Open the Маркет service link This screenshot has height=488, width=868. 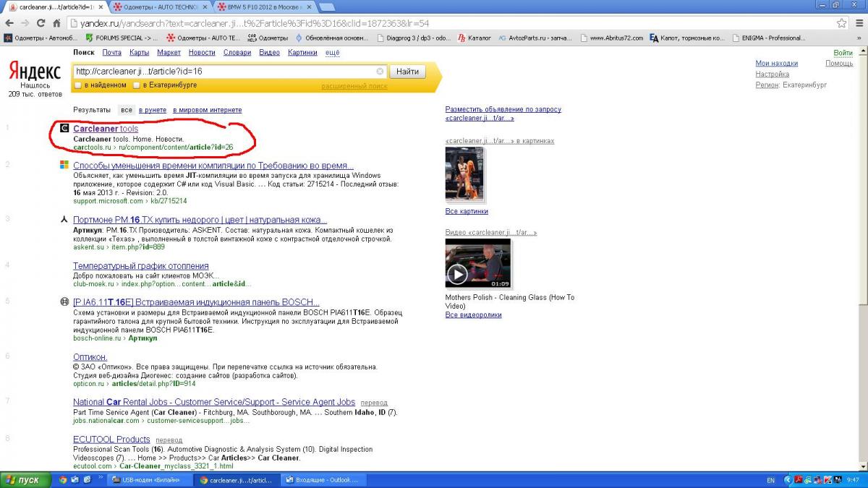[x=169, y=53]
